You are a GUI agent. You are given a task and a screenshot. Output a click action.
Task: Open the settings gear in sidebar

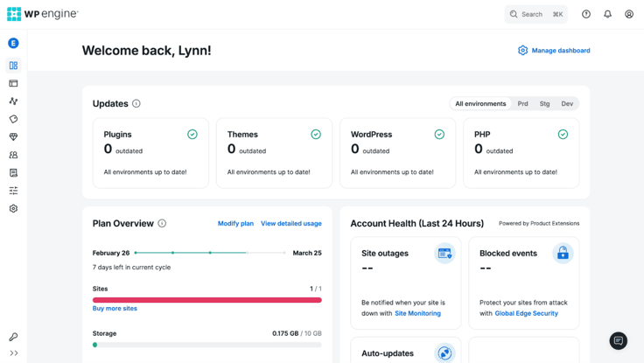[x=13, y=208]
